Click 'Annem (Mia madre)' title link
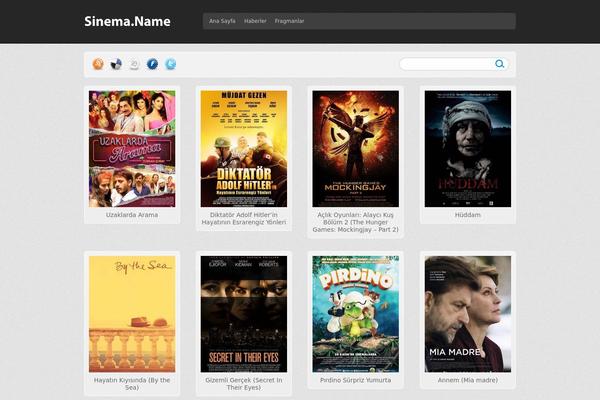 468,380
